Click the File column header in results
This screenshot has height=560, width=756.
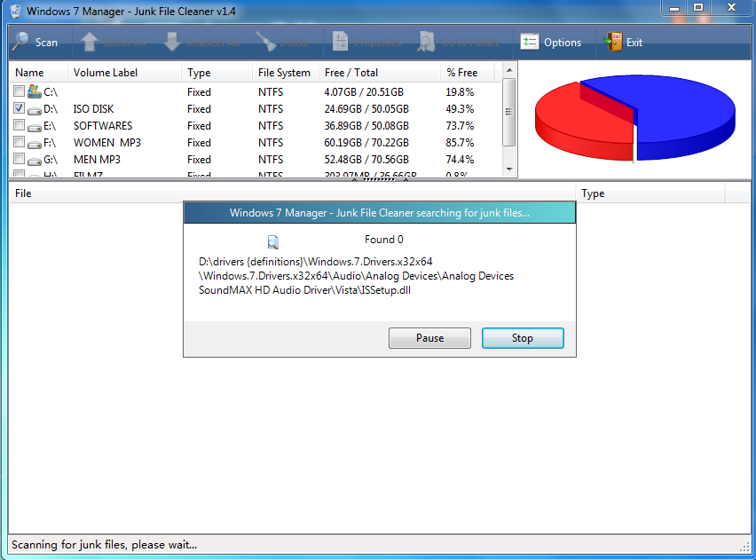click(292, 193)
